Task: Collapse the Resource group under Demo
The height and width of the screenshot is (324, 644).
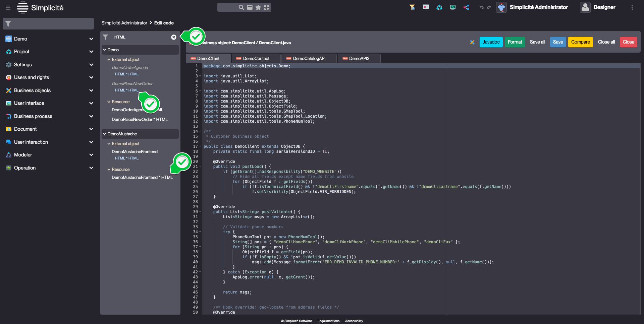Action: coord(109,102)
